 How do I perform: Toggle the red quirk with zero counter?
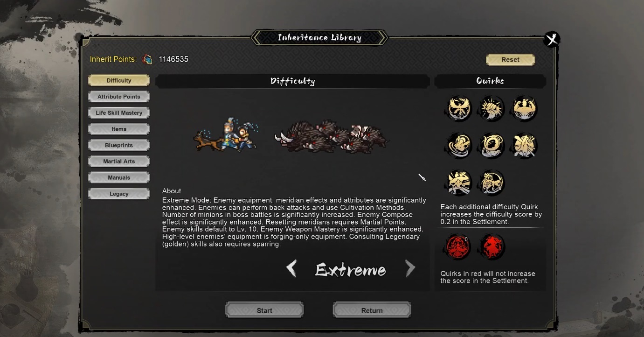click(x=459, y=247)
